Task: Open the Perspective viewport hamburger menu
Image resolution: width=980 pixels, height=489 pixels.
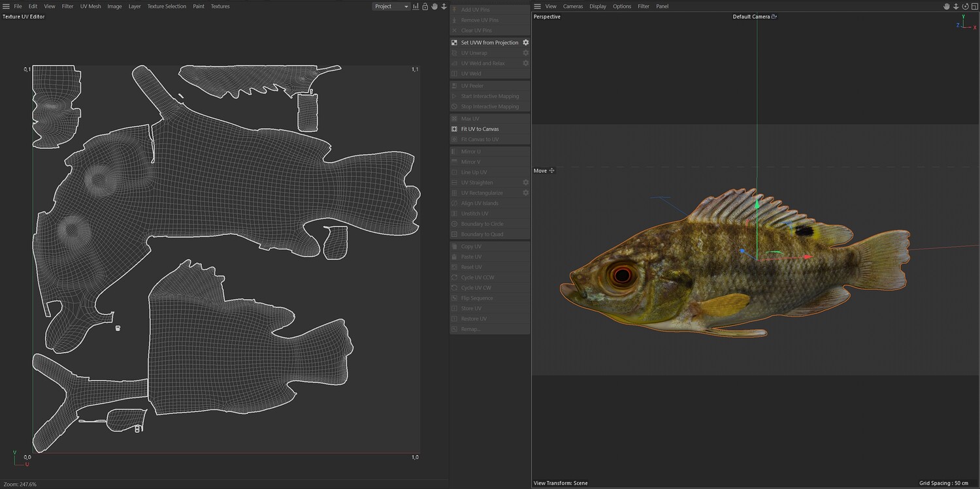Action: (x=537, y=7)
